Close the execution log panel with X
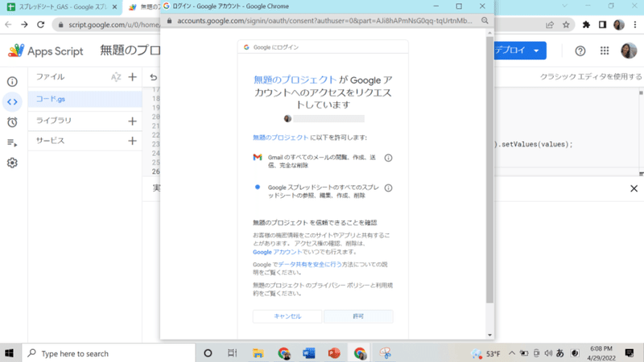 point(634,188)
